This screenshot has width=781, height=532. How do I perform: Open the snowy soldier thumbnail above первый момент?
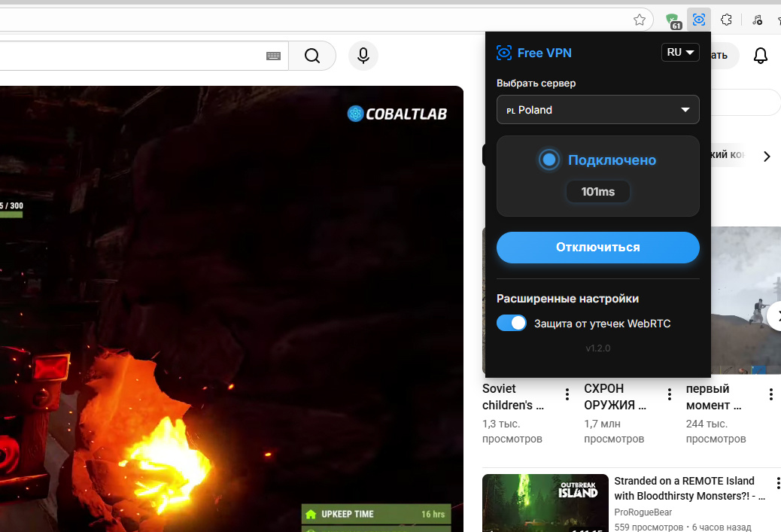(x=746, y=300)
